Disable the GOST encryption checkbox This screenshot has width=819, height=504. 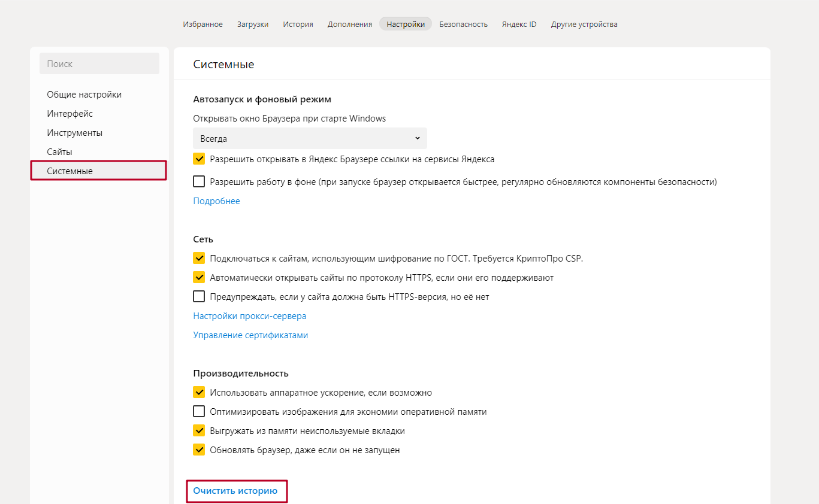coord(199,259)
